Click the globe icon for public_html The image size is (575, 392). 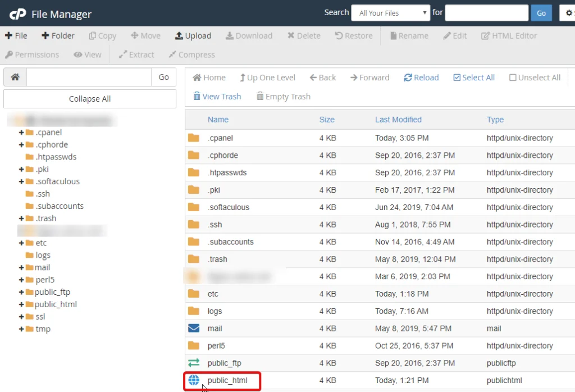point(194,380)
